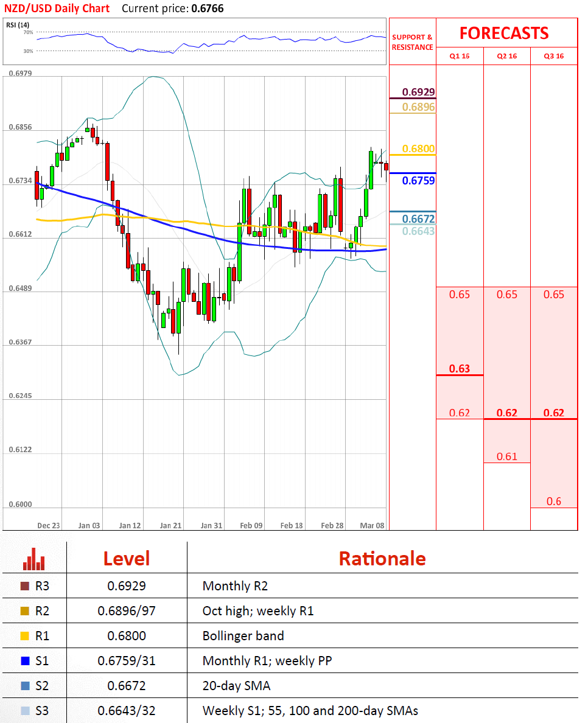Click the 0.6000 price axis label
Image resolution: width=588 pixels, height=723 pixels.
click(x=20, y=504)
